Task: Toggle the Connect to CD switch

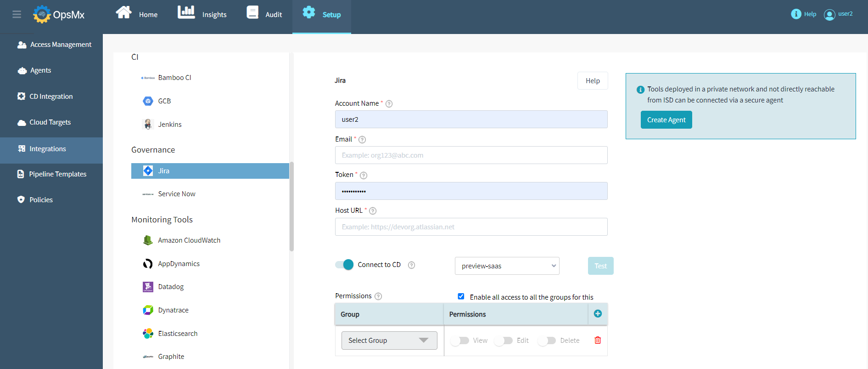Action: [x=344, y=265]
